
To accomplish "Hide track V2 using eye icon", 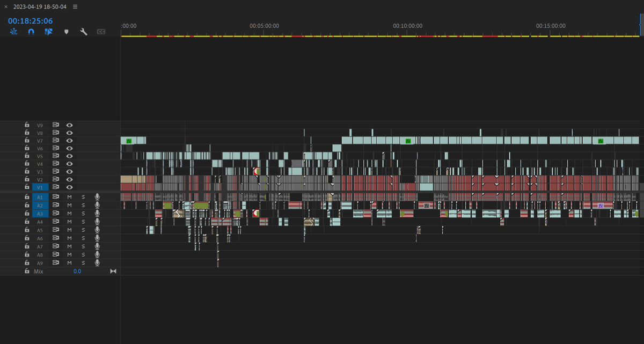I will 69,179.
